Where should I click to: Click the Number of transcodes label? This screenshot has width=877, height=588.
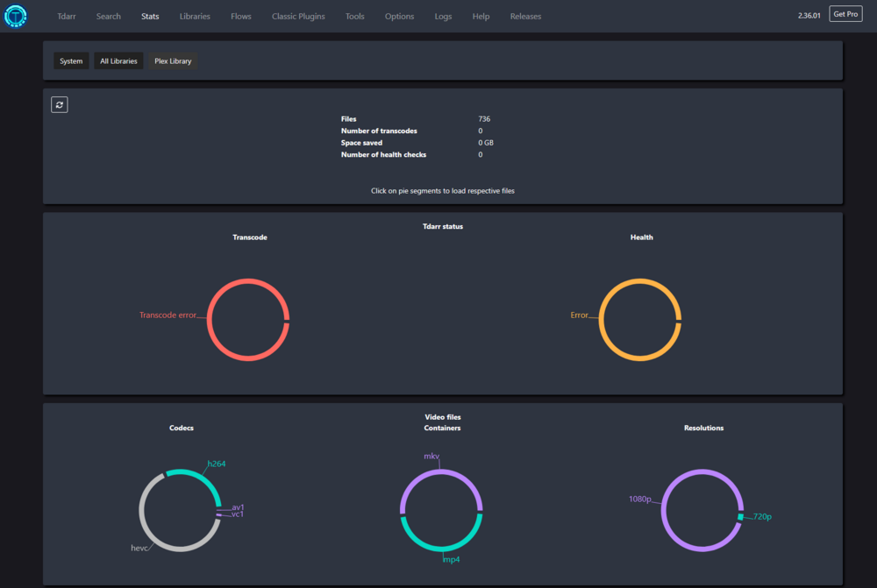(379, 131)
